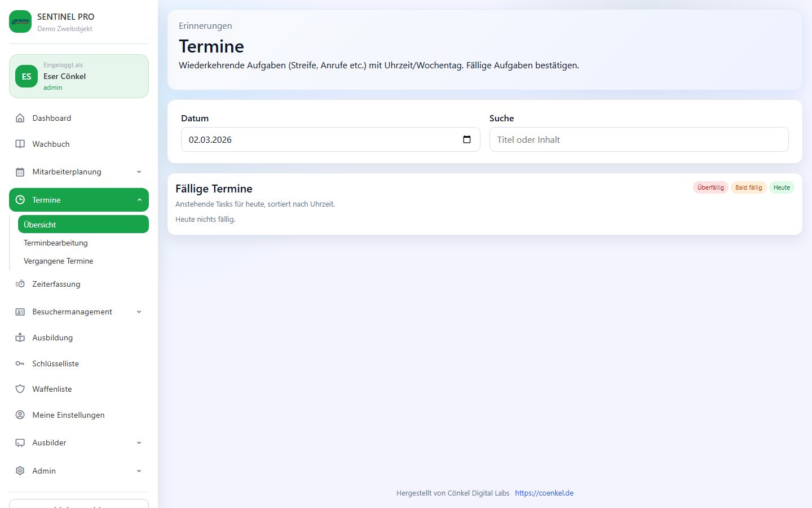Click the Wachbuch book icon
The height and width of the screenshot is (508, 812).
pos(20,144)
